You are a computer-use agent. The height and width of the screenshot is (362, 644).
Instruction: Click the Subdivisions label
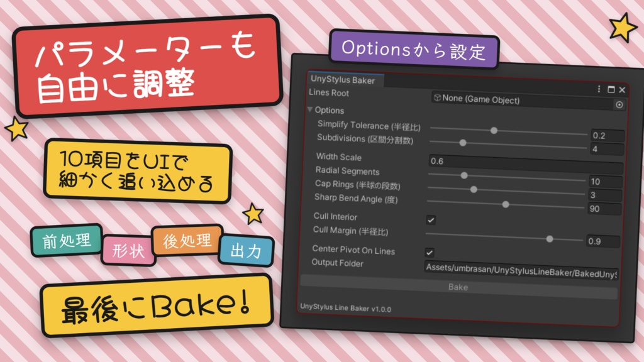pyautogui.click(x=365, y=139)
